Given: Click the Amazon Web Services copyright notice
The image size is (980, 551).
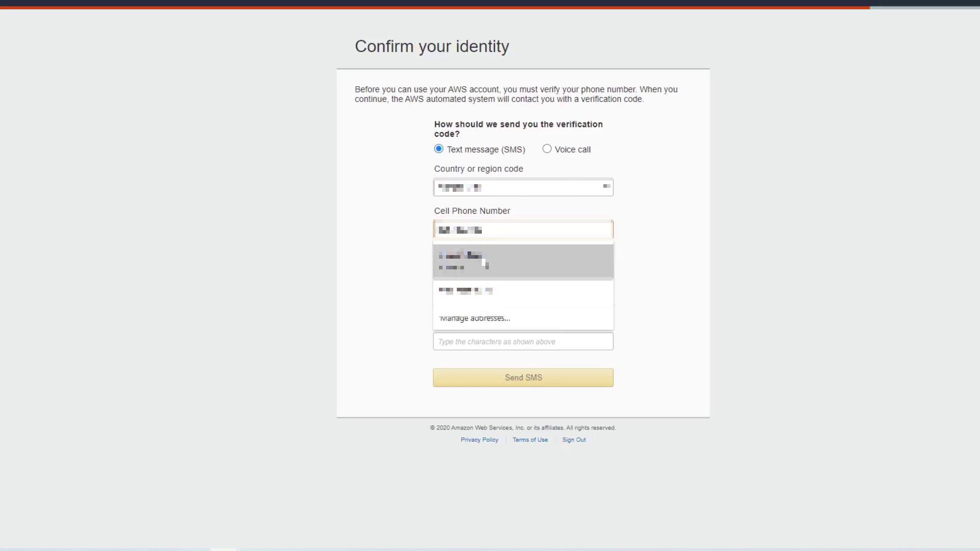Looking at the screenshot, I should [x=523, y=428].
